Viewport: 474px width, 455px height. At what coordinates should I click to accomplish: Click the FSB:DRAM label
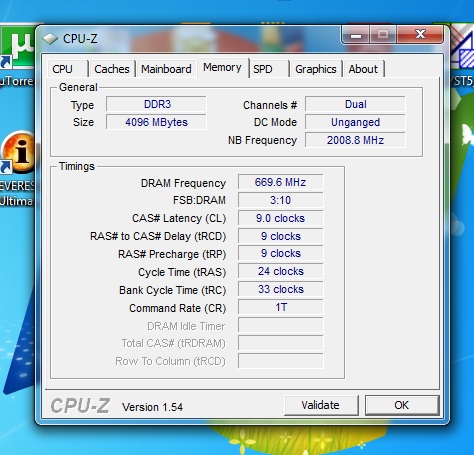point(199,200)
